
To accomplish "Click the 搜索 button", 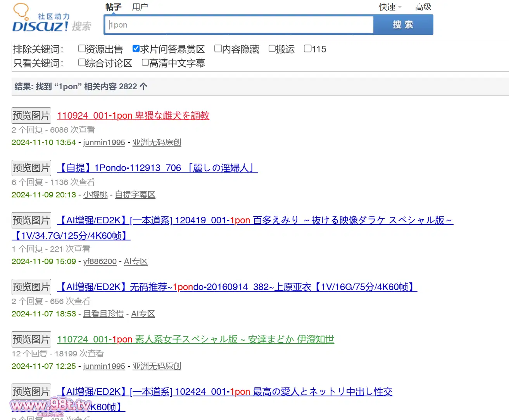I will click(403, 25).
